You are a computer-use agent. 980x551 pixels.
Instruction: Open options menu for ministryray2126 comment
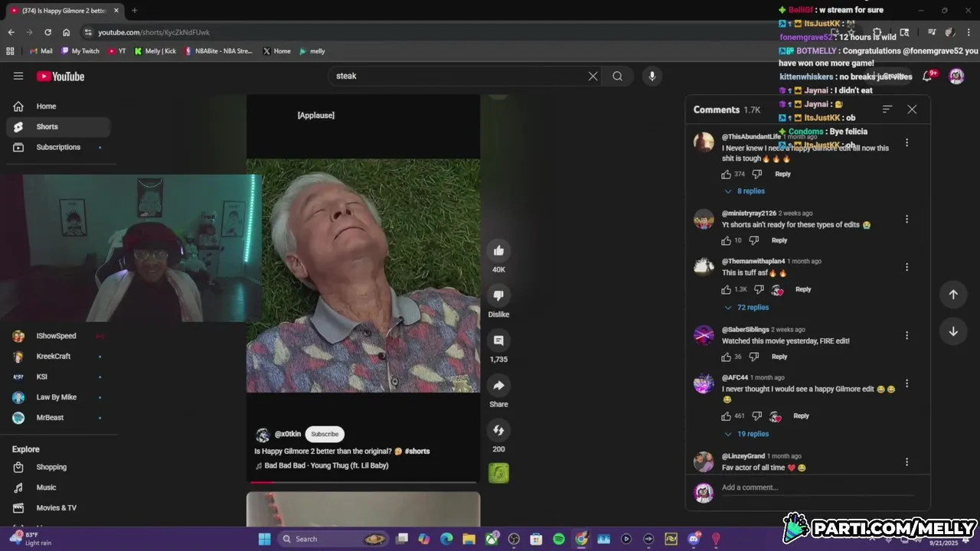[907, 220]
